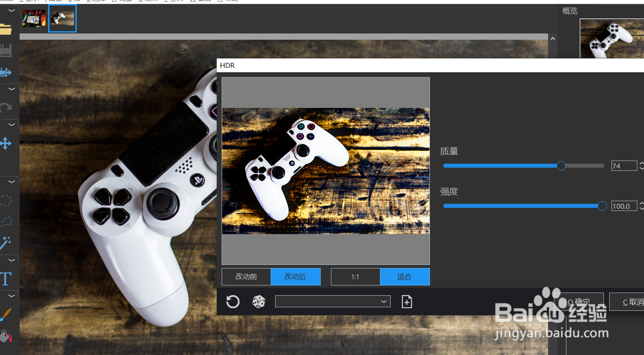Randomize HDR settings with dice icon
The width and height of the screenshot is (644, 355).
pos(259,302)
